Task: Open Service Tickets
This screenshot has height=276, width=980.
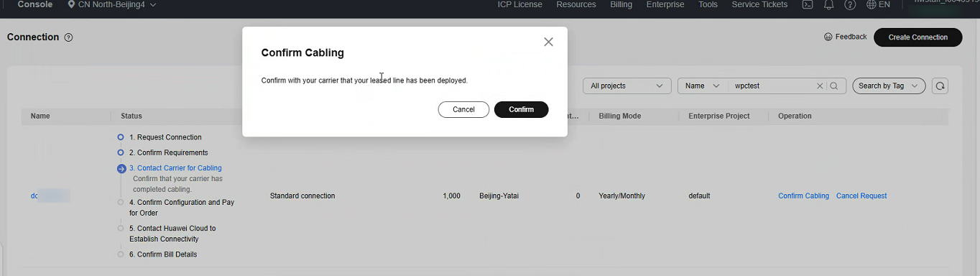Action: (x=759, y=4)
